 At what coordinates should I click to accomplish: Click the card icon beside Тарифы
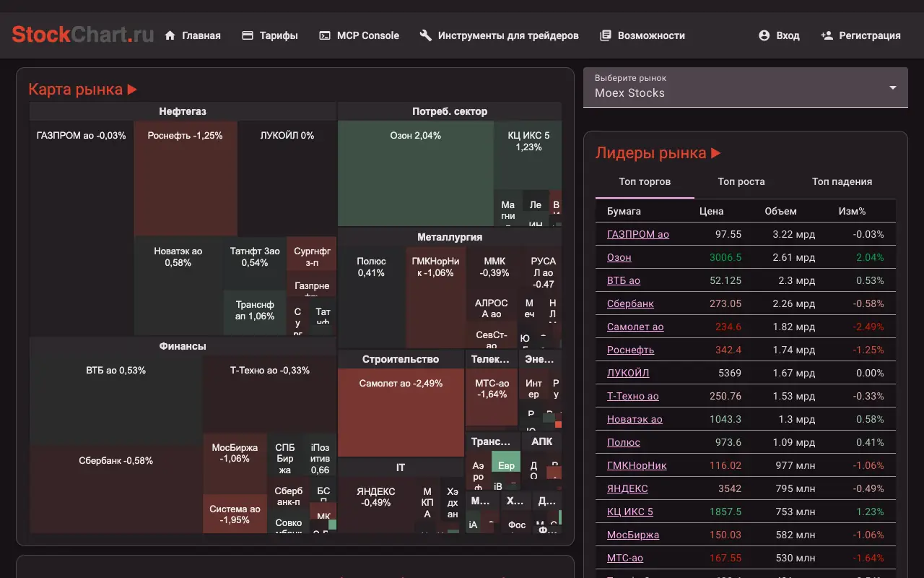[x=248, y=35]
